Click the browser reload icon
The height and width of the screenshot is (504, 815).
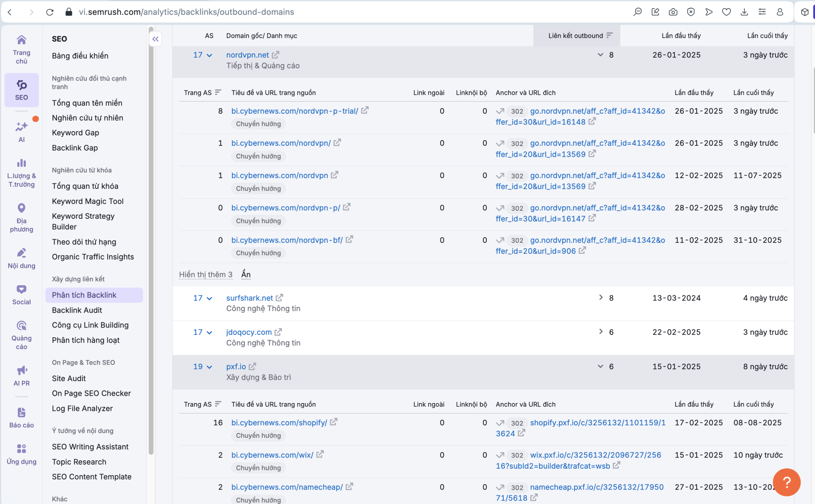coord(50,12)
